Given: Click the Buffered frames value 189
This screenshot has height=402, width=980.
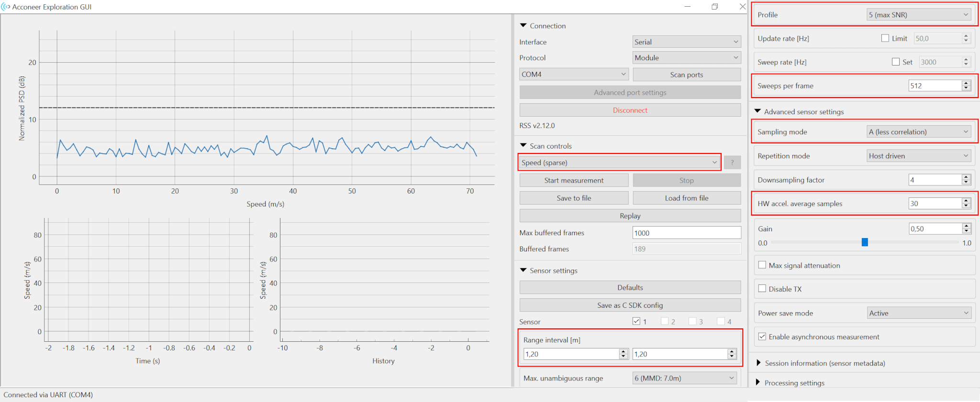Looking at the screenshot, I should pyautogui.click(x=687, y=249).
